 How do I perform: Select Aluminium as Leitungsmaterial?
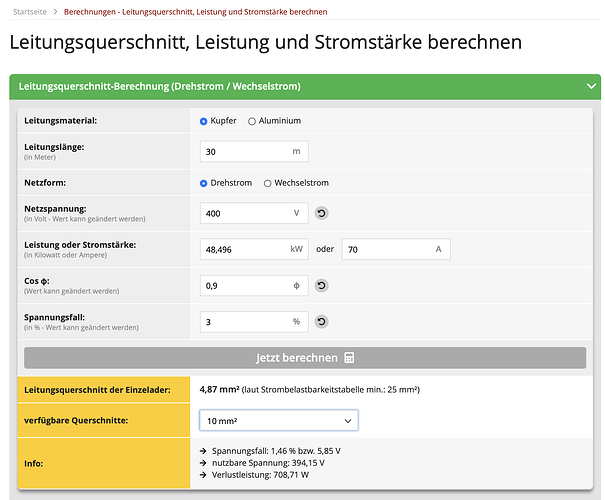pos(252,121)
